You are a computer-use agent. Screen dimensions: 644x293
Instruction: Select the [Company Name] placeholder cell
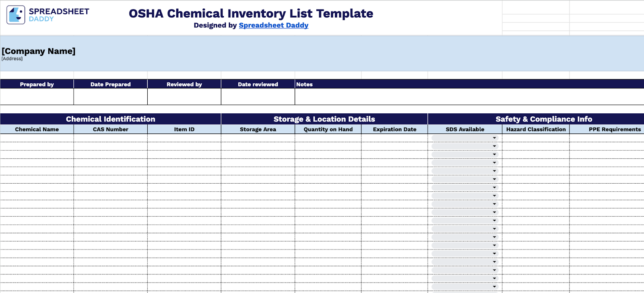click(x=39, y=51)
